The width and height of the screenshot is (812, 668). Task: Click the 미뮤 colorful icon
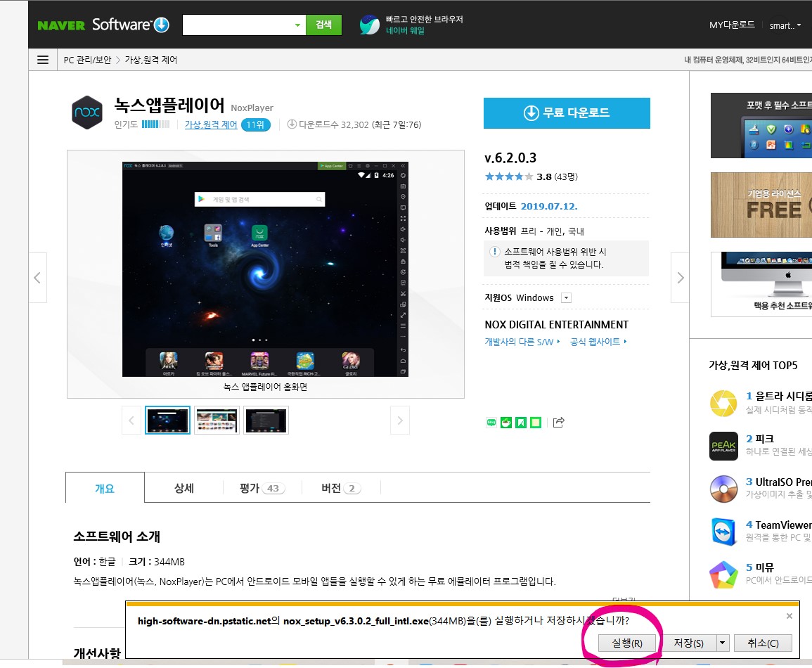click(723, 574)
